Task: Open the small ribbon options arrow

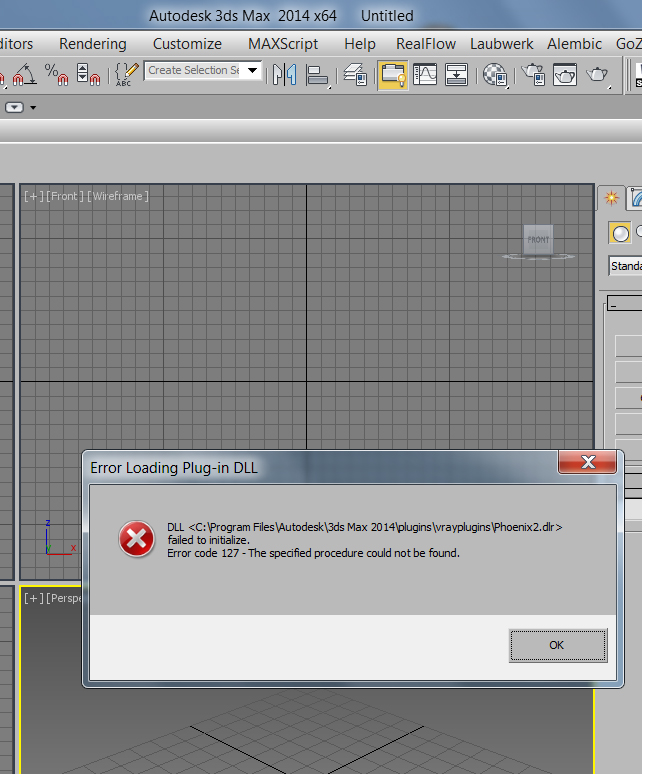Action: tap(33, 107)
